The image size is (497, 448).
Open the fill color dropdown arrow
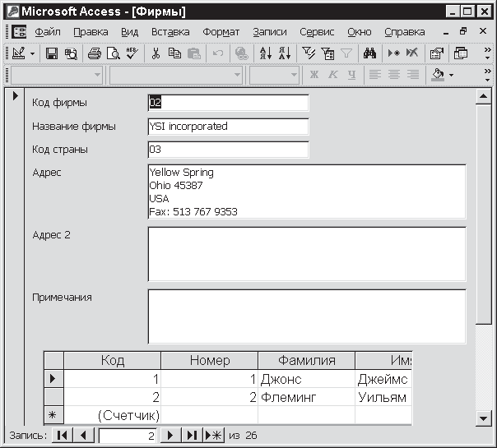452,75
